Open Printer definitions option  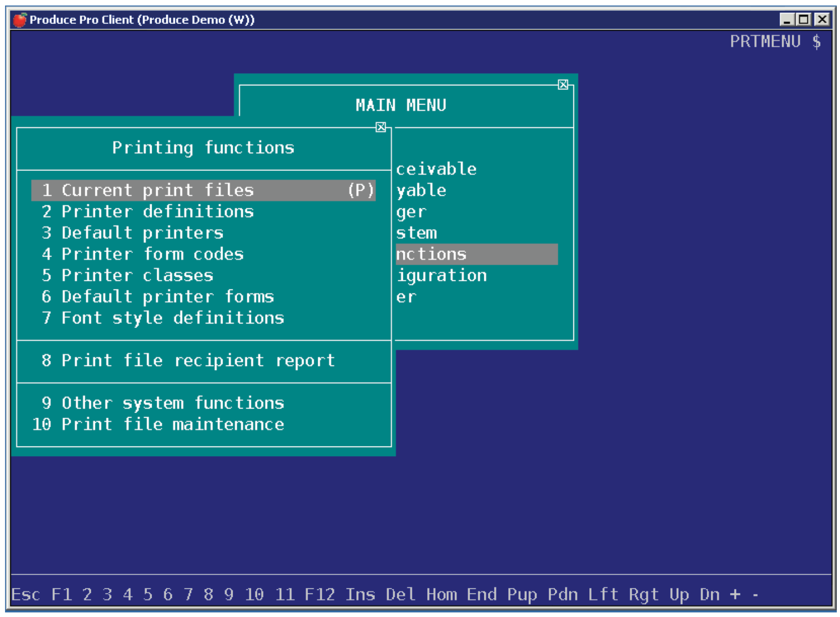coord(148,211)
